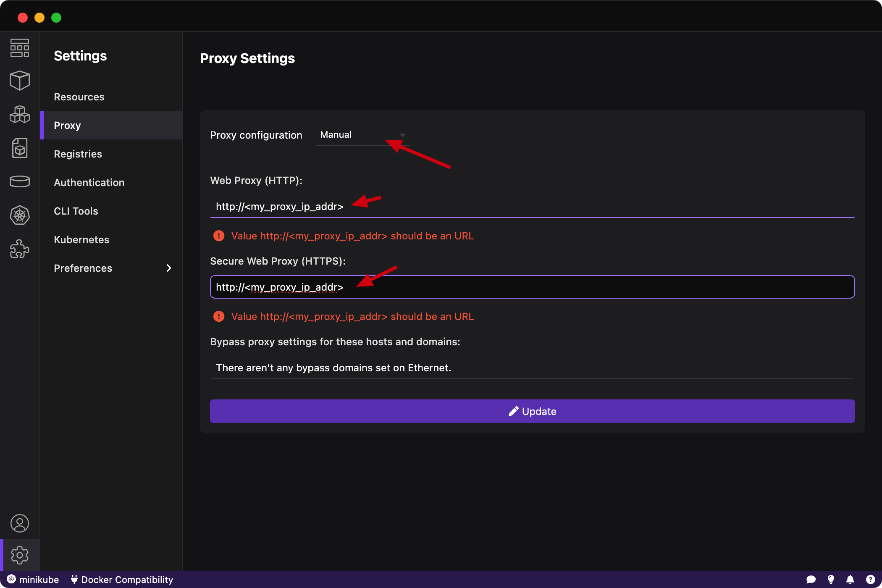Open the Images file icon
This screenshot has width=882, height=588.
click(20, 148)
